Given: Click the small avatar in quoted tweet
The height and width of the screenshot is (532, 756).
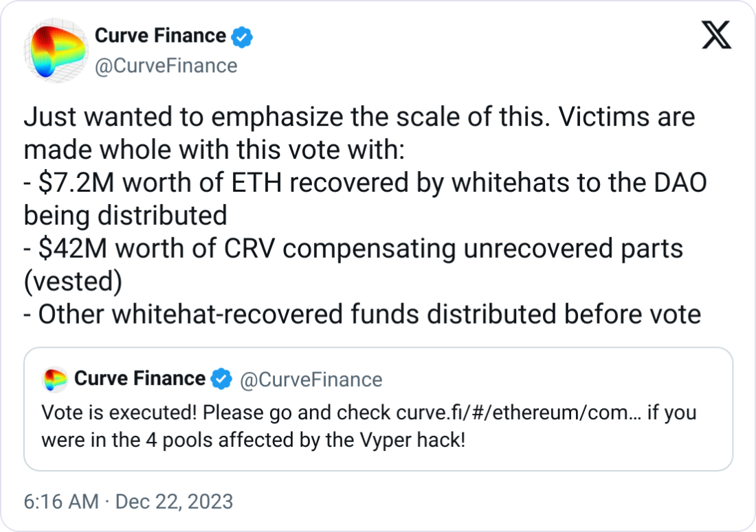Looking at the screenshot, I should point(55,379).
